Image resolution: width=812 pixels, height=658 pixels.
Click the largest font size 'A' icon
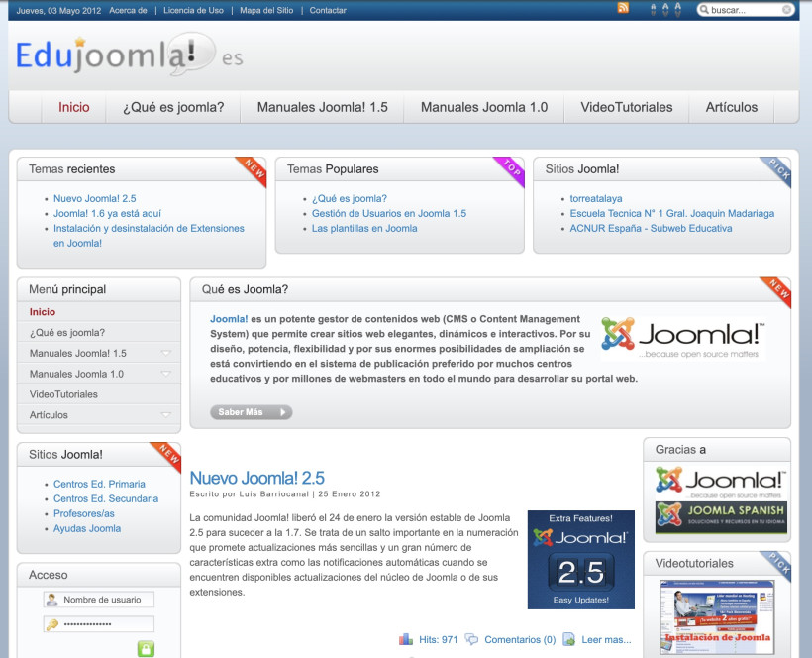677,10
